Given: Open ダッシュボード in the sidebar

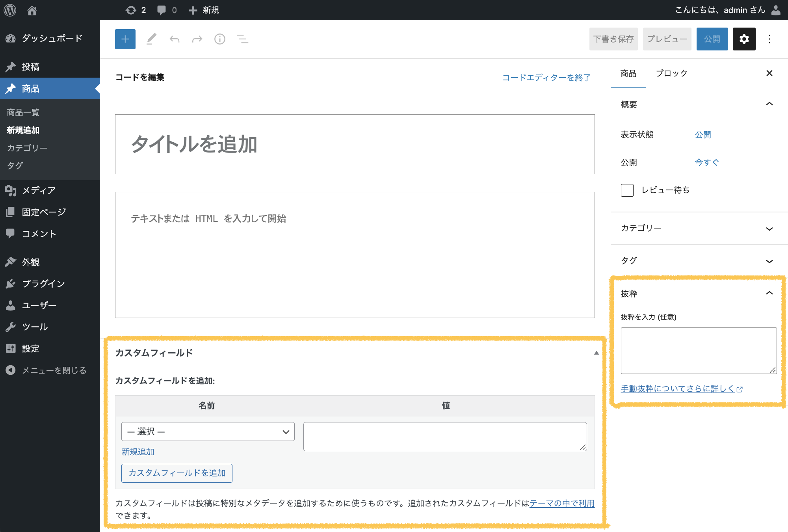Looking at the screenshot, I should (50, 38).
